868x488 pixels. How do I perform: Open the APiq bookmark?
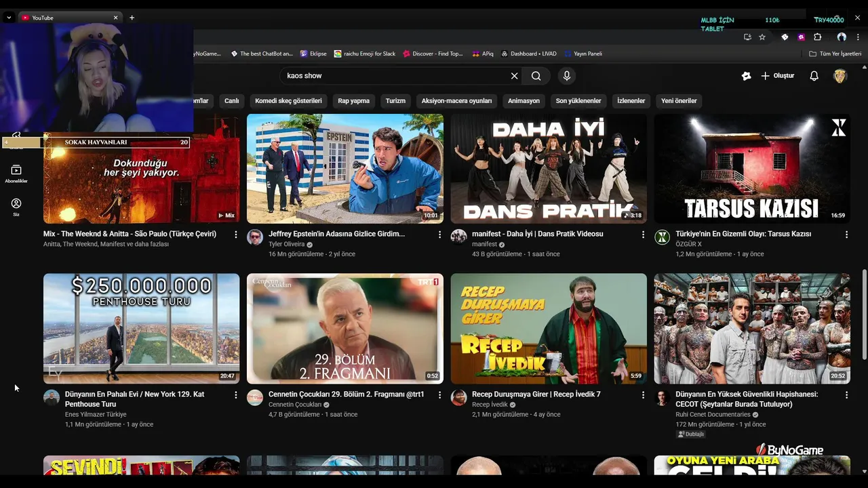coord(482,54)
